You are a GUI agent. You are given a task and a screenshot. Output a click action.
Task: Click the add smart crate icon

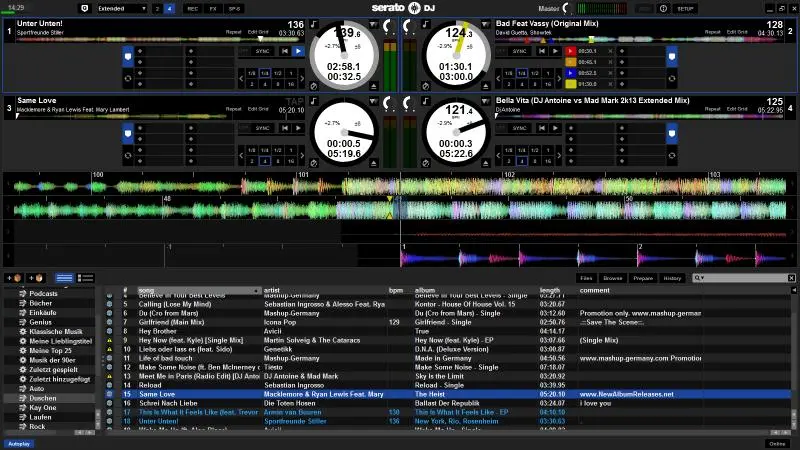[35, 277]
